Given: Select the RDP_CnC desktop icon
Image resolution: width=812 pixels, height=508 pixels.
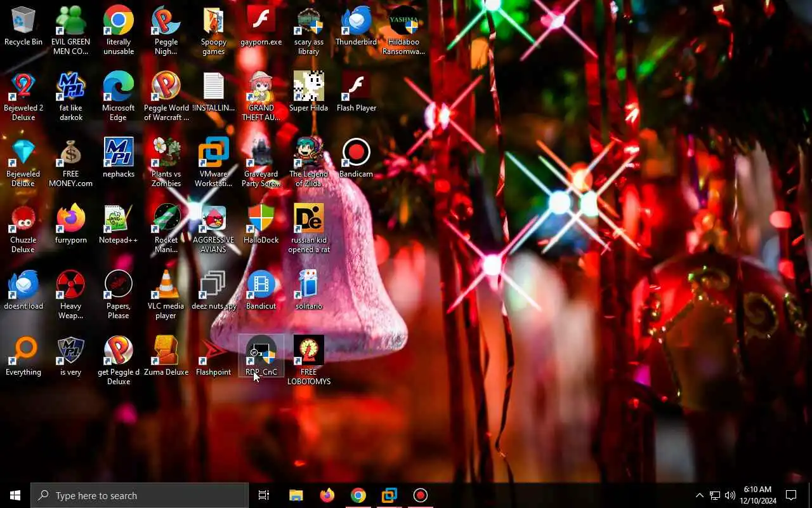Looking at the screenshot, I should 261,357.
